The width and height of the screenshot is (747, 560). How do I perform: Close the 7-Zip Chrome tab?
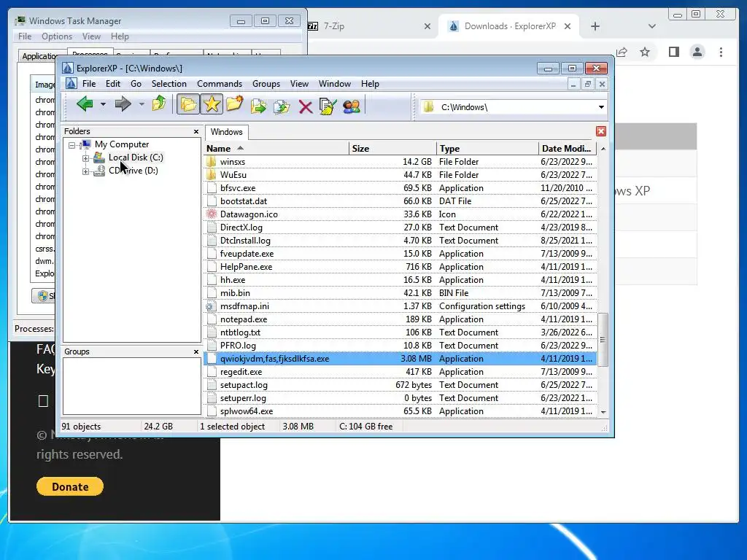coord(427,26)
